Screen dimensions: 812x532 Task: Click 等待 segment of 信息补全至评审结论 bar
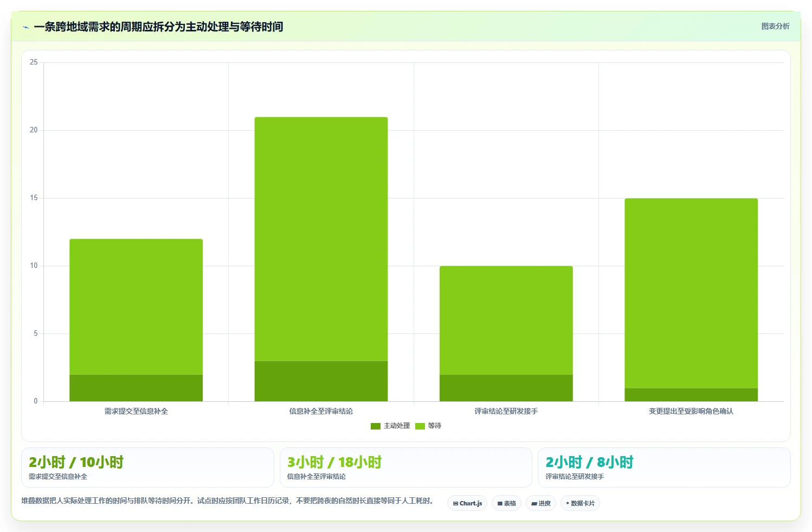coord(321,239)
